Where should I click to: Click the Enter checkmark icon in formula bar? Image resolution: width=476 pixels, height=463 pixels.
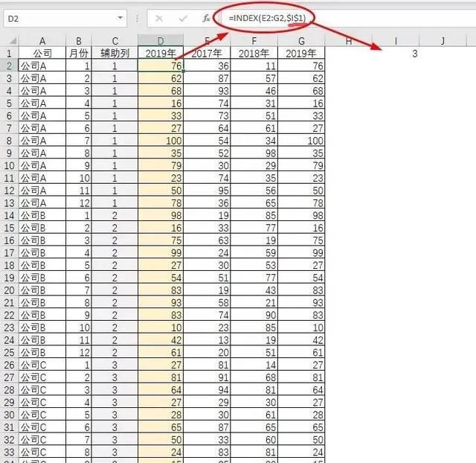(181, 16)
